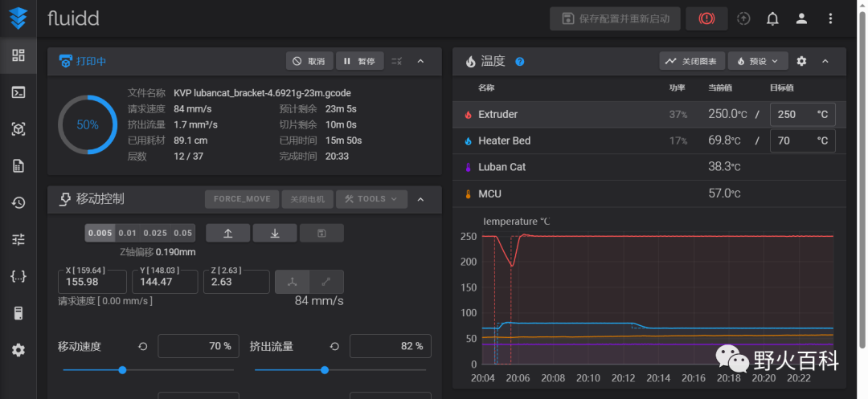The image size is (868, 399).
Task: Select the MCU sensor row
Action: pyautogui.click(x=649, y=193)
